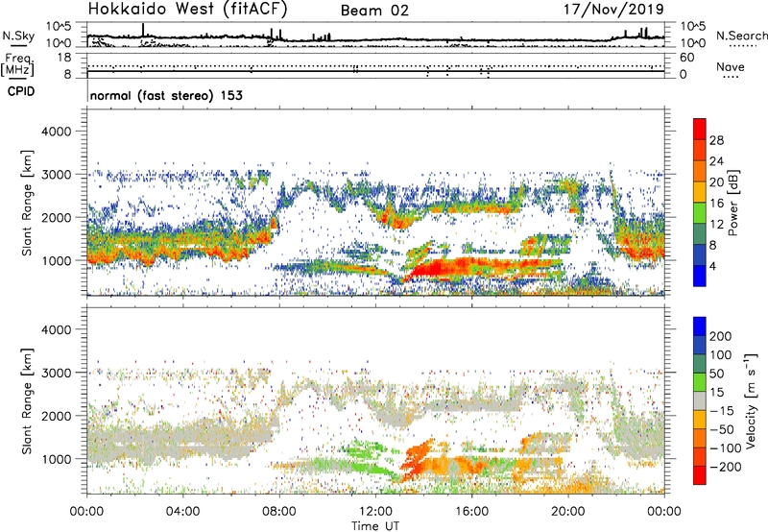The image size is (768, 532).
Task: Click the '18' frequency axis tick
Action: pyautogui.click(x=64, y=58)
